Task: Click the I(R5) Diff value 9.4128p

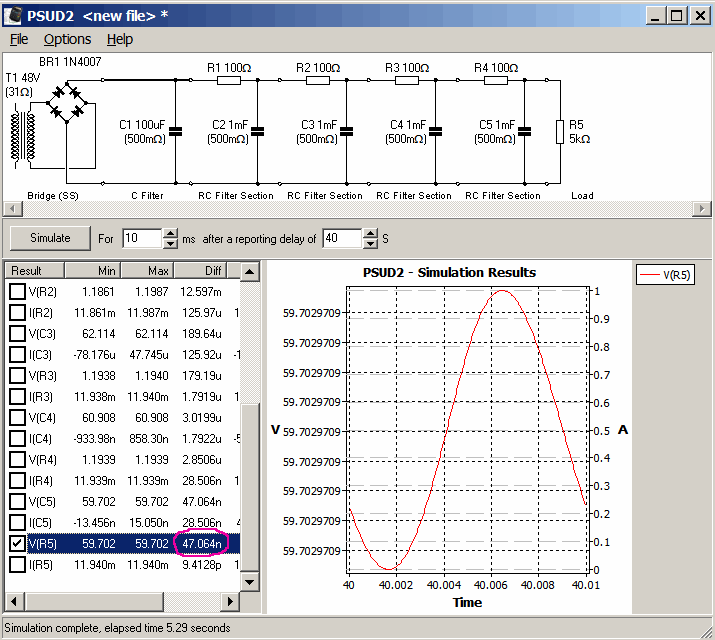Action: tap(202, 564)
